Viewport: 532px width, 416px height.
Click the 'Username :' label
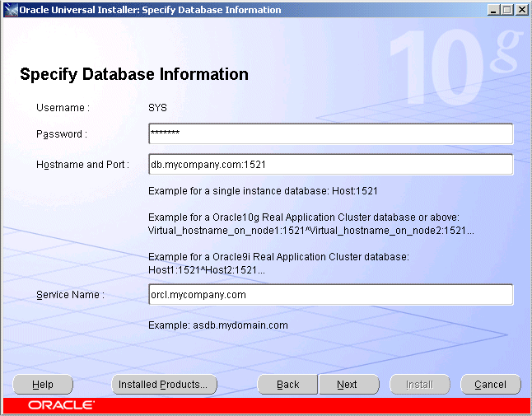coord(63,108)
